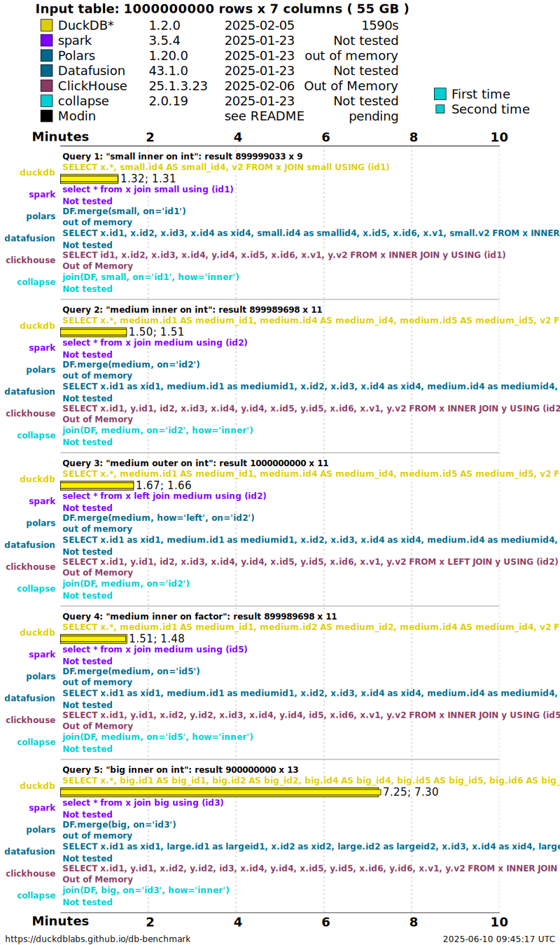Click "select * from x join small using (id1)"

148,189
